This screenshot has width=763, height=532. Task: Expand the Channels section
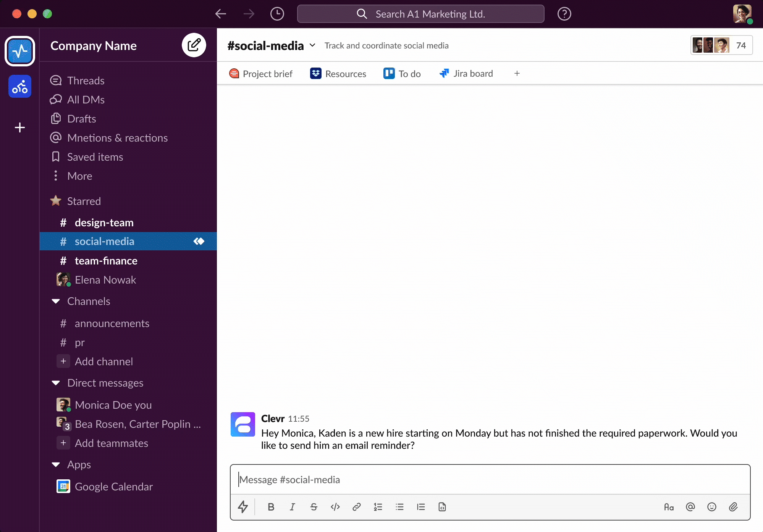click(56, 301)
